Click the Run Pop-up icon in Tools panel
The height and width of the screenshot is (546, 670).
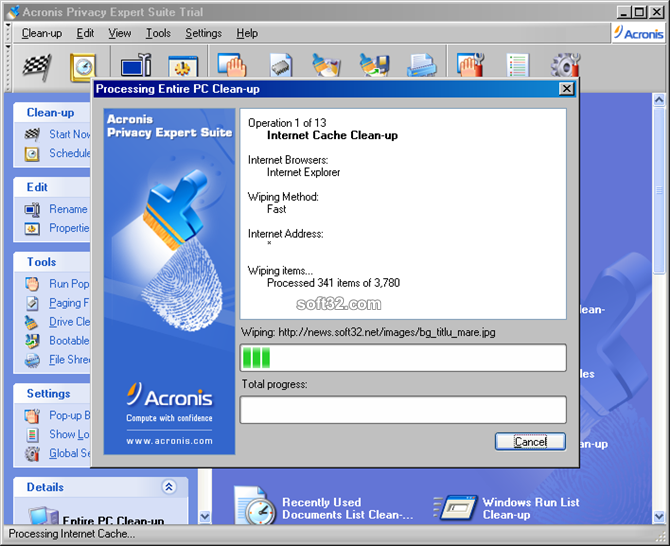32,284
